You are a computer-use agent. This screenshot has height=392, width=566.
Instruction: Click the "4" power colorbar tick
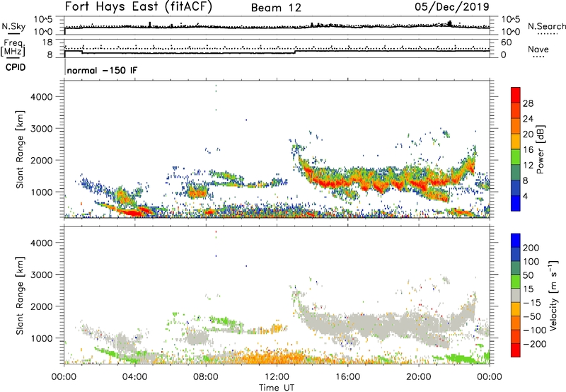525,196
